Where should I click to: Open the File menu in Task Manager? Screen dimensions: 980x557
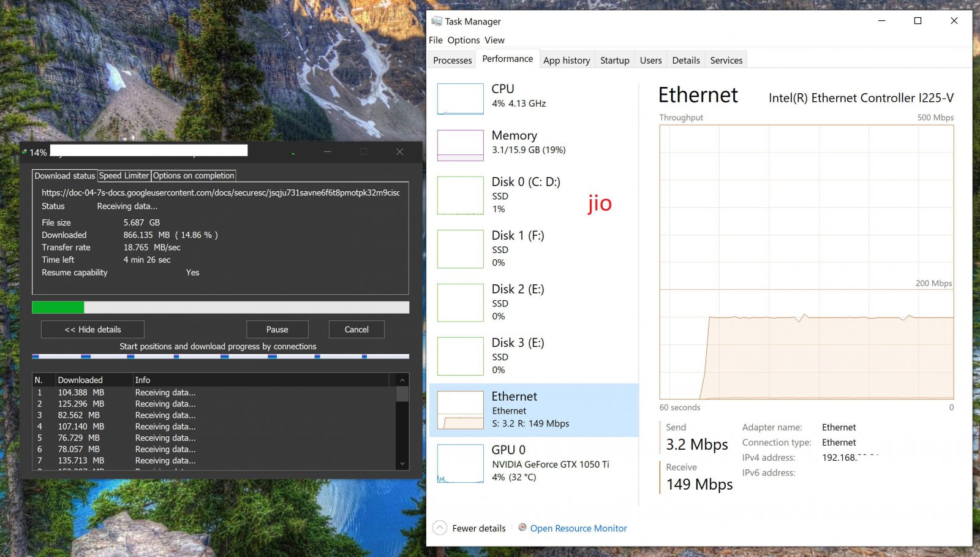tap(435, 40)
